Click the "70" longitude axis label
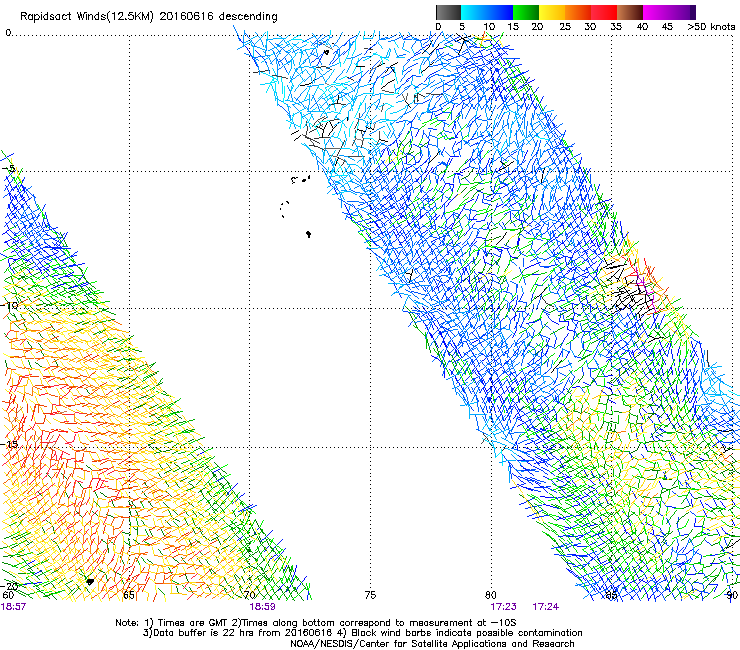This screenshot has height=650, width=740. 250,595
